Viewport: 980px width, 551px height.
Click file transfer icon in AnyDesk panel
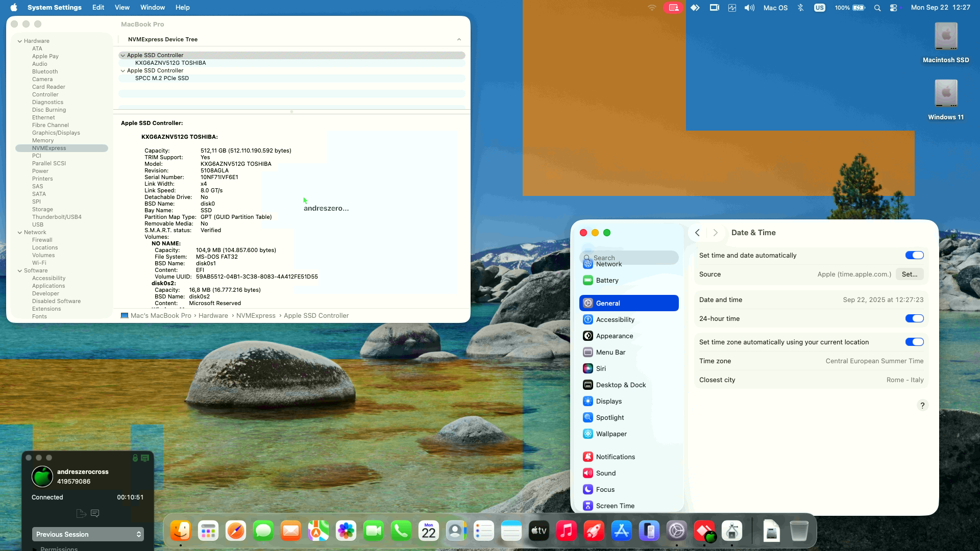click(81, 513)
